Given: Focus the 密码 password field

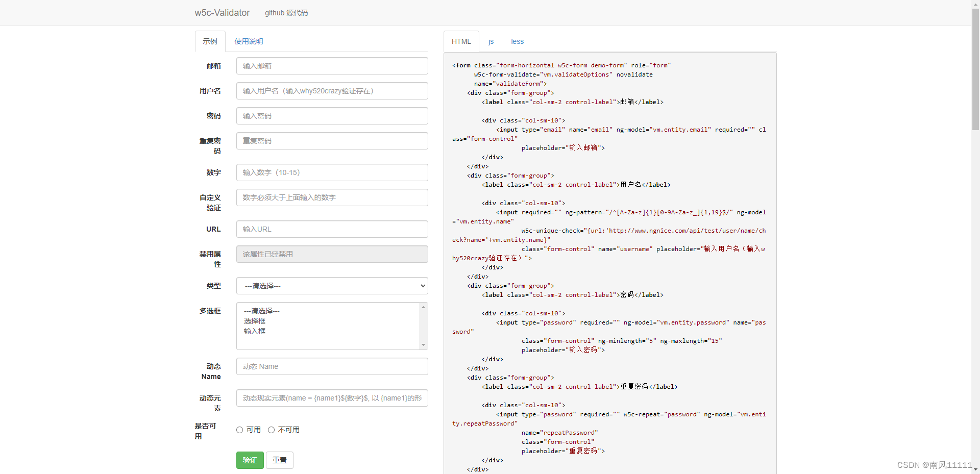Looking at the screenshot, I should point(332,116).
